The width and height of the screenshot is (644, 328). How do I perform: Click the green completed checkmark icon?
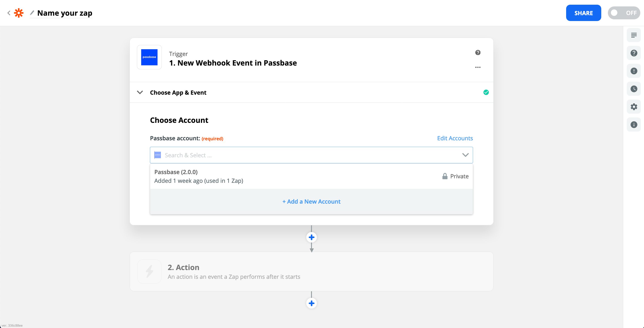tap(486, 92)
